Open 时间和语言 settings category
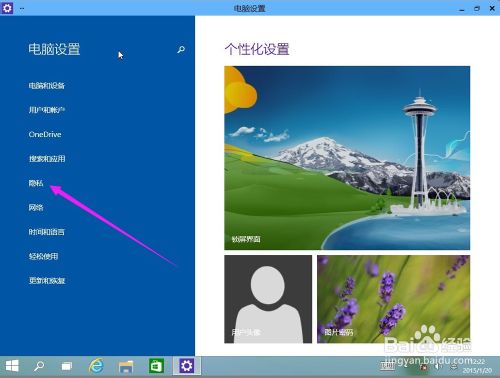Viewport: 500px width, 378px height. coord(47,232)
